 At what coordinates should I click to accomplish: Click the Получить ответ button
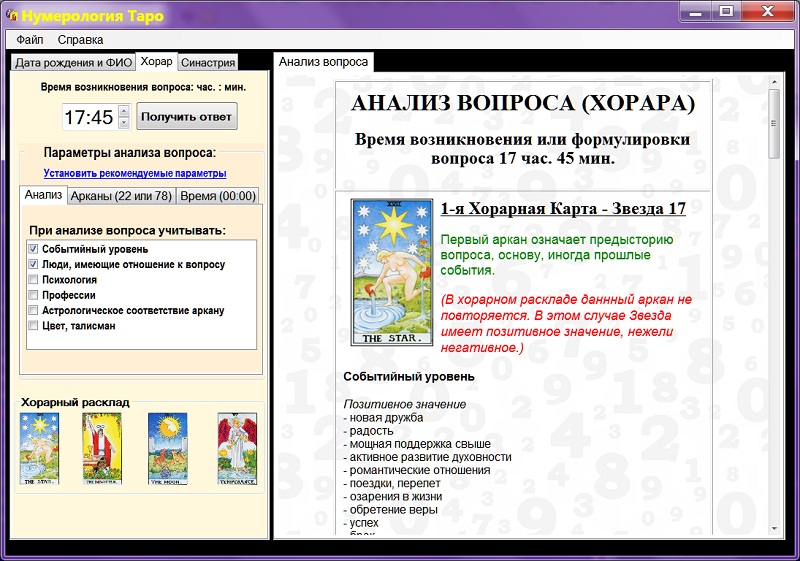187,117
